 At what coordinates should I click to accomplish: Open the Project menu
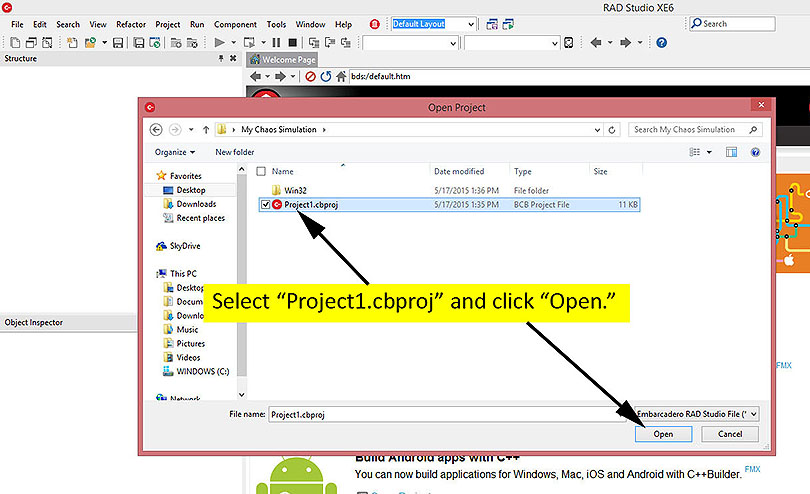pyautogui.click(x=168, y=24)
